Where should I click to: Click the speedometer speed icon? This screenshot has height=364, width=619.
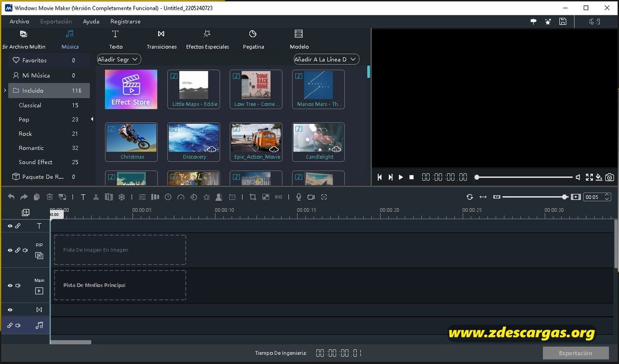(x=181, y=197)
